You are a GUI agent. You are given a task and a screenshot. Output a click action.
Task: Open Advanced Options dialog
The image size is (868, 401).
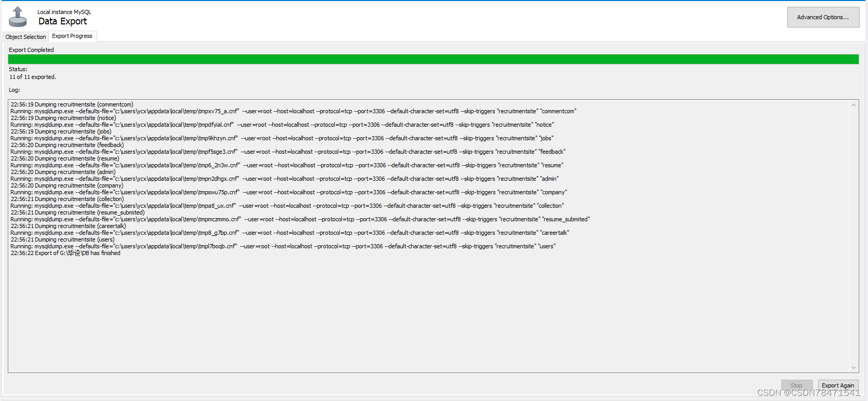pos(823,17)
